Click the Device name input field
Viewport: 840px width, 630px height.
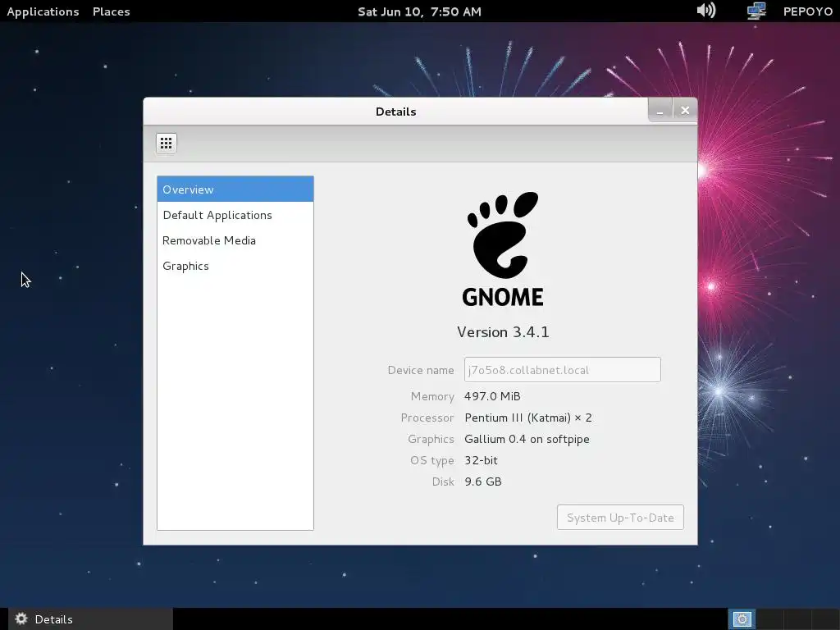coord(563,370)
